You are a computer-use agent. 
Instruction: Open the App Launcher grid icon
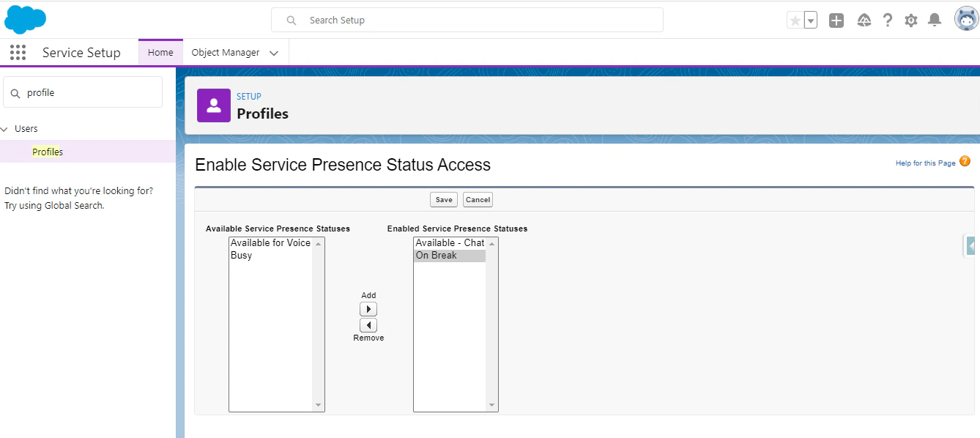(18, 52)
